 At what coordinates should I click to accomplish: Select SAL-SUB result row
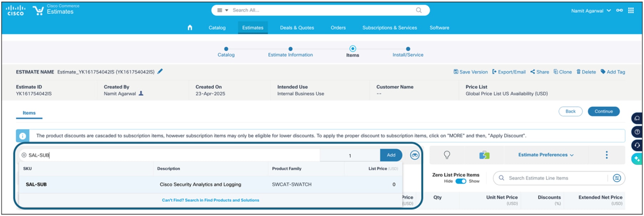[210, 185]
